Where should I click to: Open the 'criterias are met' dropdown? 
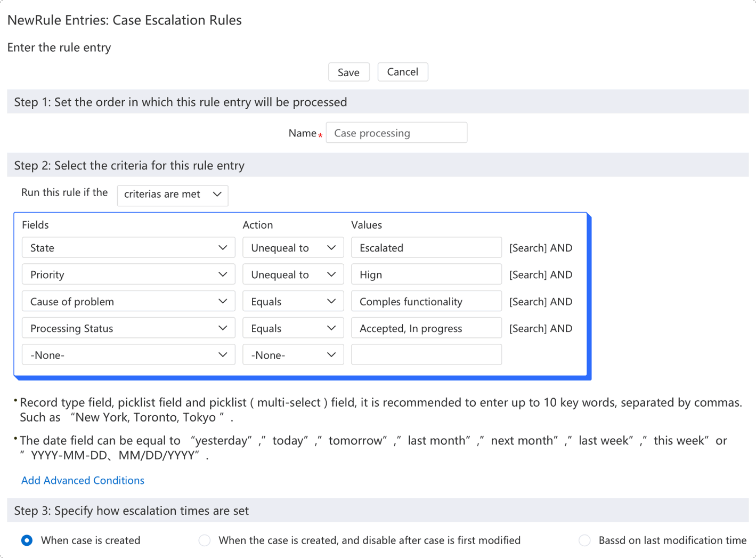(x=172, y=195)
